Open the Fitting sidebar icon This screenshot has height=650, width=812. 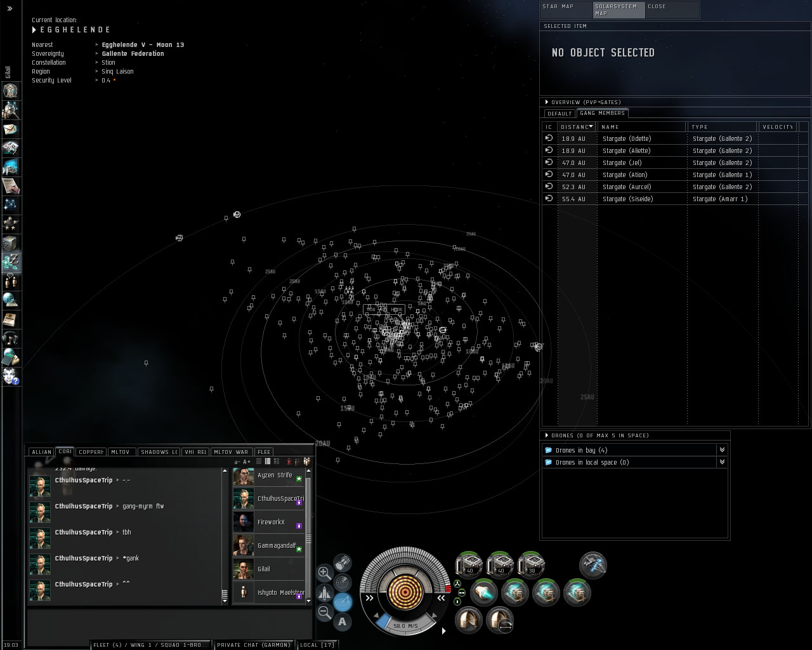pos(11,148)
